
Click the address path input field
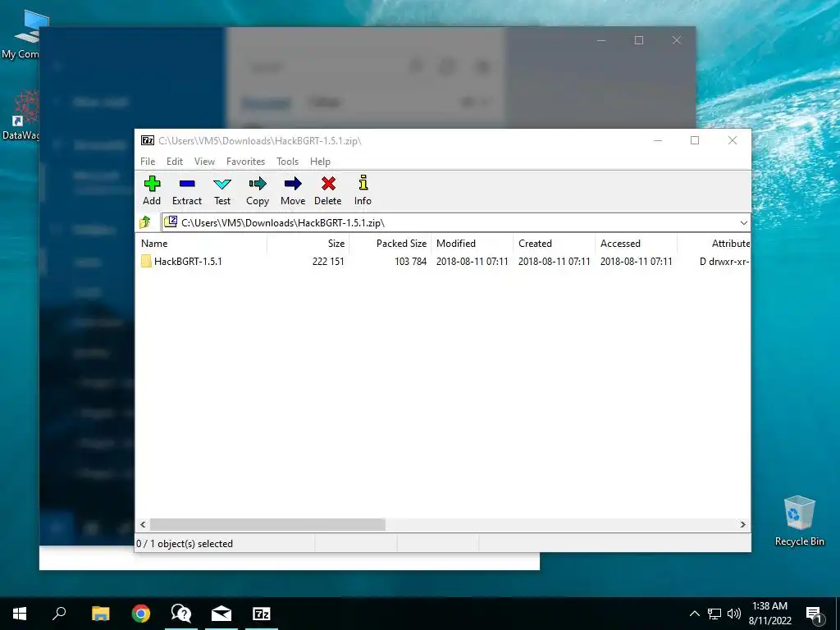(455, 223)
